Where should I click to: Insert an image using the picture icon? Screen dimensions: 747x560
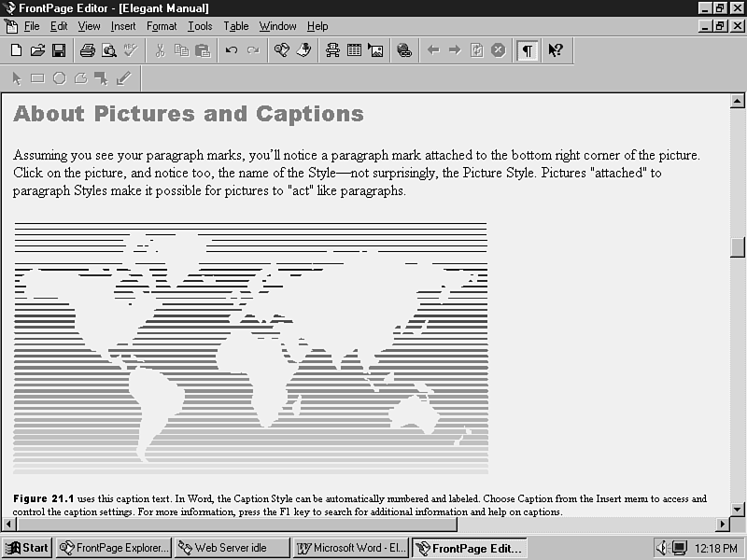(375, 50)
